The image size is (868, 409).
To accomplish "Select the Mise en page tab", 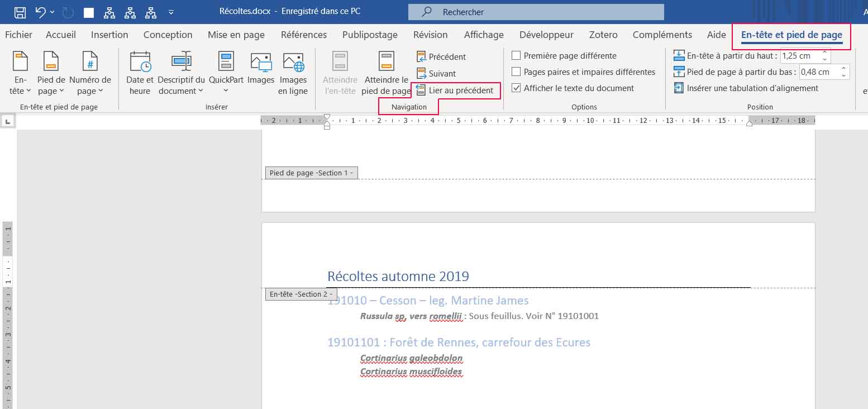I will pyautogui.click(x=236, y=35).
